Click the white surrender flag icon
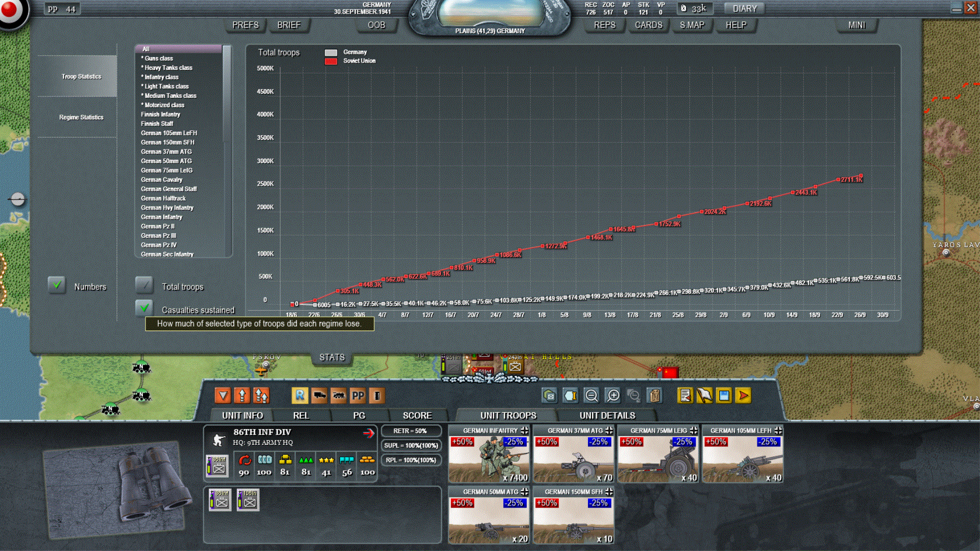 click(x=704, y=395)
